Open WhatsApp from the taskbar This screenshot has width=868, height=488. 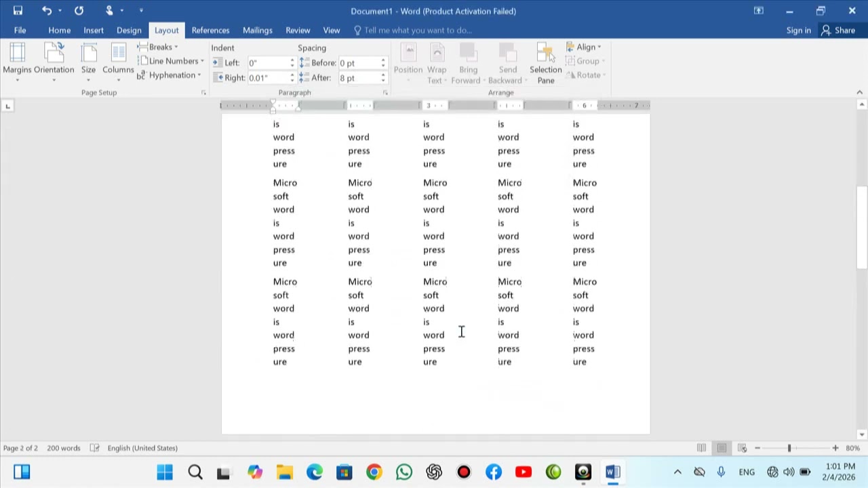click(x=403, y=472)
